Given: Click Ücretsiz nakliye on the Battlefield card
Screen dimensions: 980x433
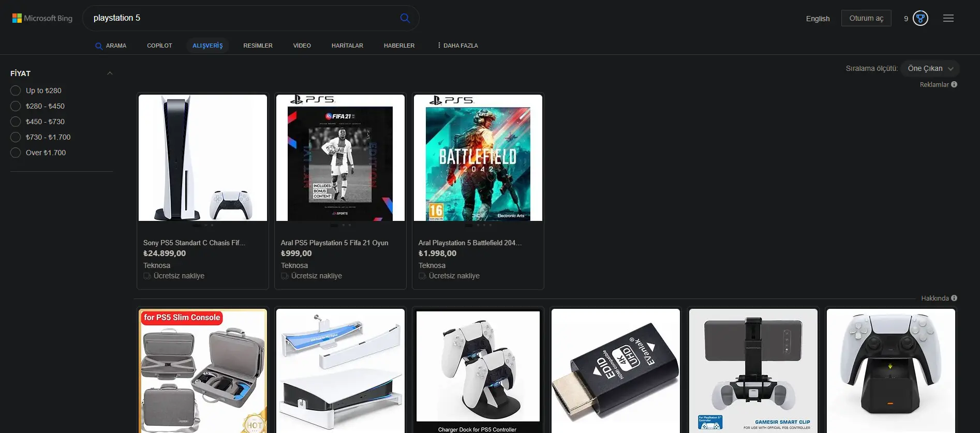Looking at the screenshot, I should pos(454,276).
